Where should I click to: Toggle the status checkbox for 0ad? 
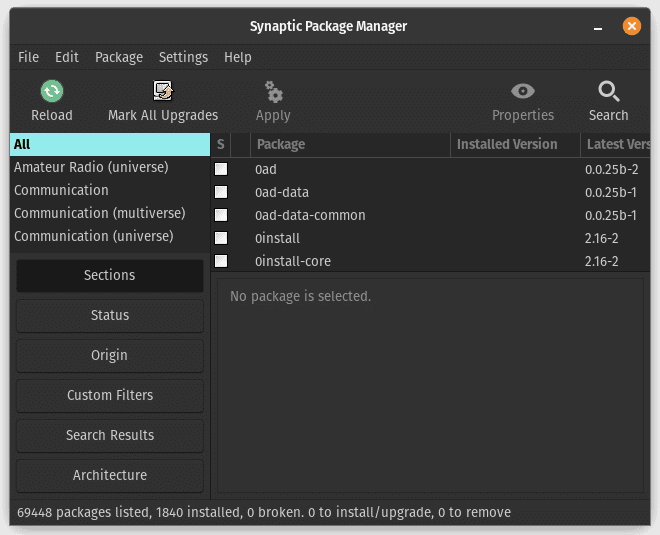coord(221,169)
